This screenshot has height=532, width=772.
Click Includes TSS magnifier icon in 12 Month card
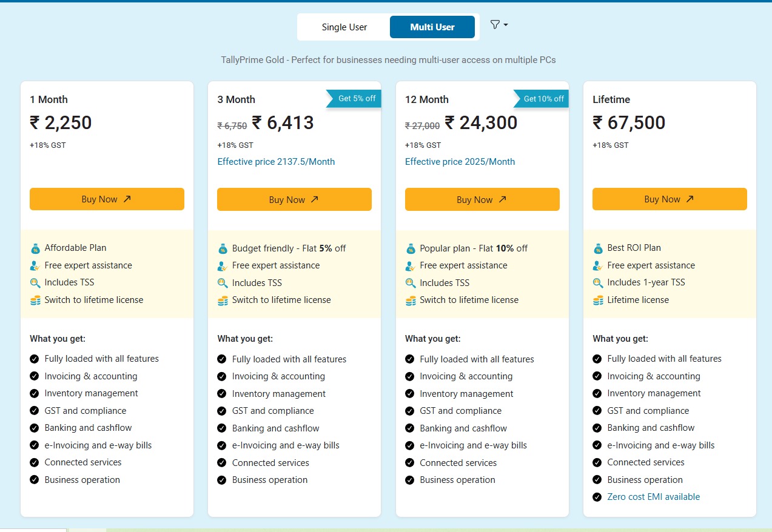point(411,283)
